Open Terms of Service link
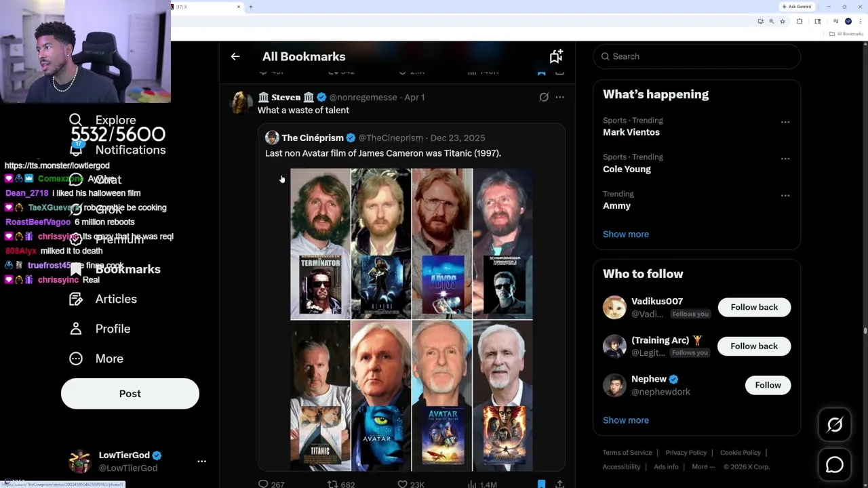This screenshot has height=488, width=868. pos(627,453)
